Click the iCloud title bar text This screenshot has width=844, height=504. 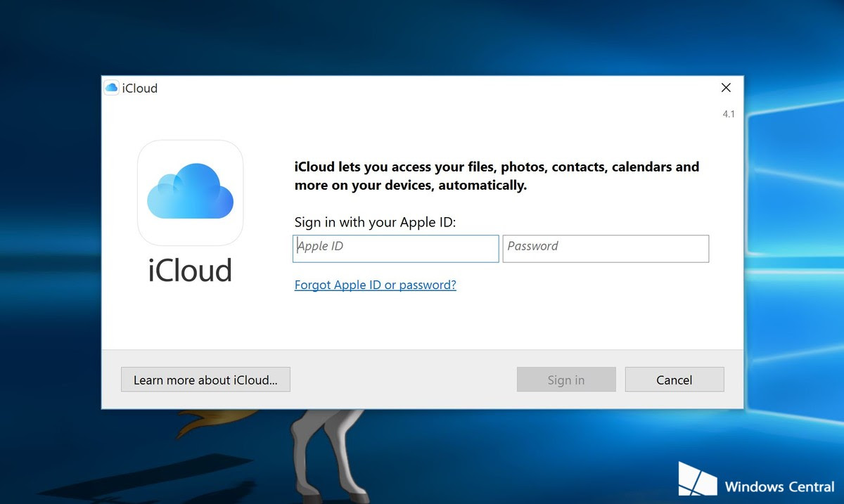140,88
